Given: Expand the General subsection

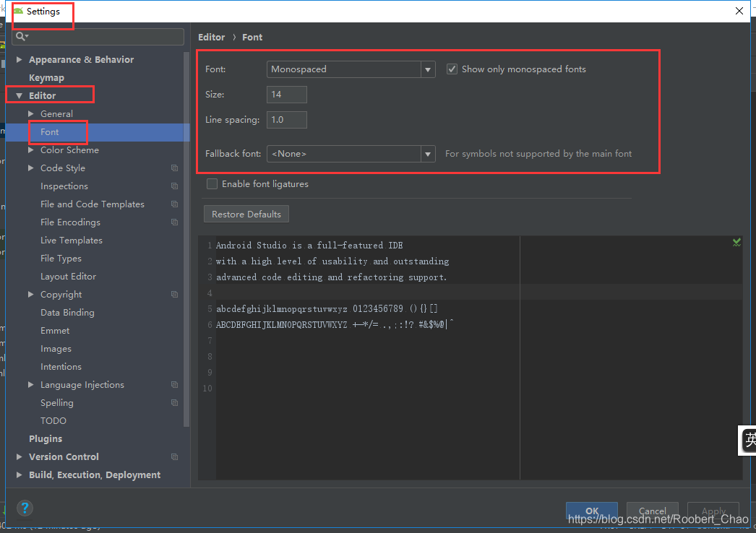Looking at the screenshot, I should (31, 113).
